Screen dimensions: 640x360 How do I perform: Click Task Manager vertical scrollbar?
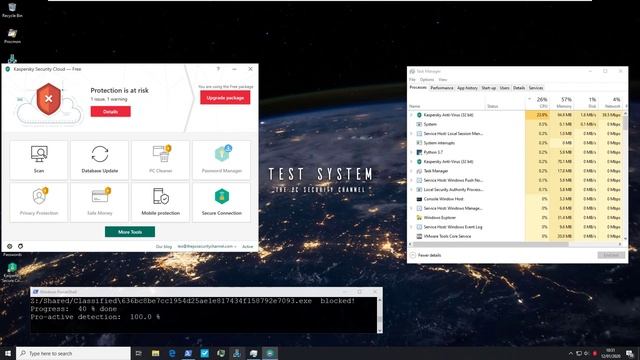(625, 122)
